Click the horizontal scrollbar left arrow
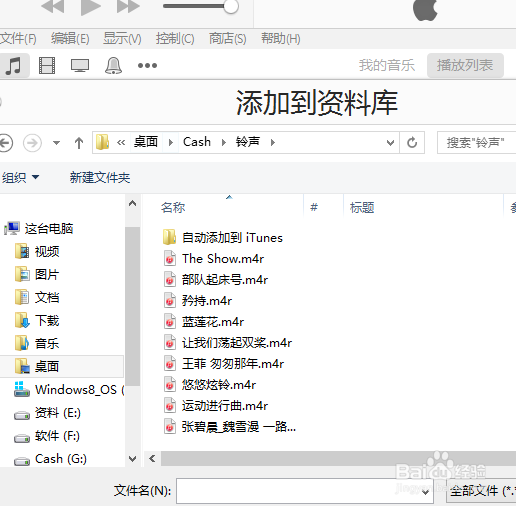This screenshot has height=506, width=516. click(x=152, y=459)
